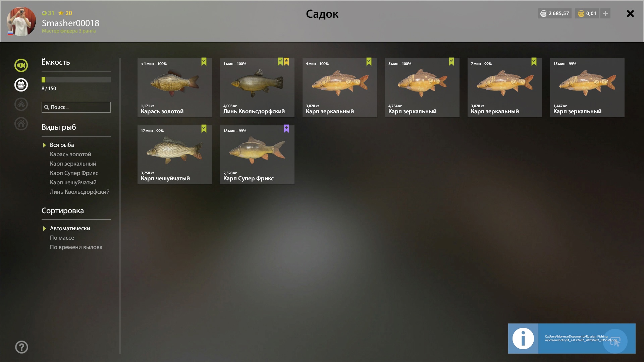644x362 pixels.
Task: Toggle the green bookmark on Карась золотой
Action: [x=204, y=62]
